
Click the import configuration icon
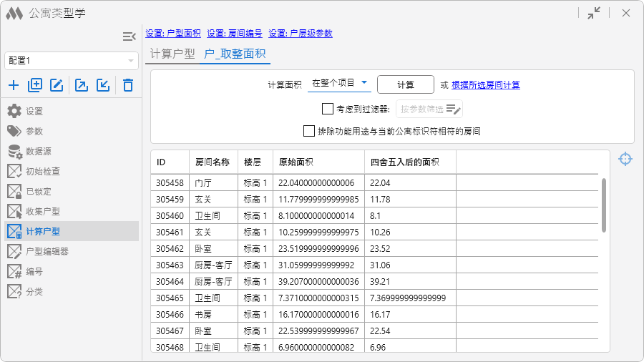click(x=103, y=86)
